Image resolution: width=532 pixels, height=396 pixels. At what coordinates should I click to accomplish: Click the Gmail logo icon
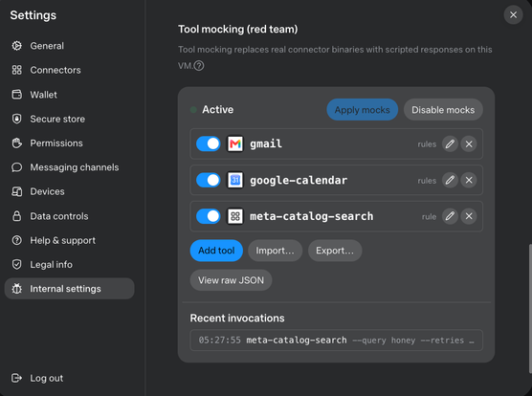[x=235, y=143]
